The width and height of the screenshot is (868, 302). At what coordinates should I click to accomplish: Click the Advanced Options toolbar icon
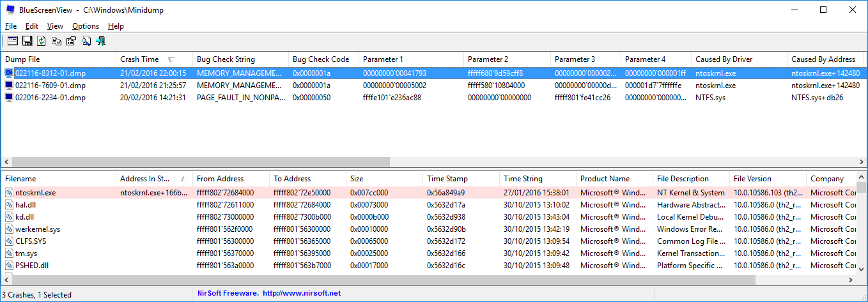12,41
